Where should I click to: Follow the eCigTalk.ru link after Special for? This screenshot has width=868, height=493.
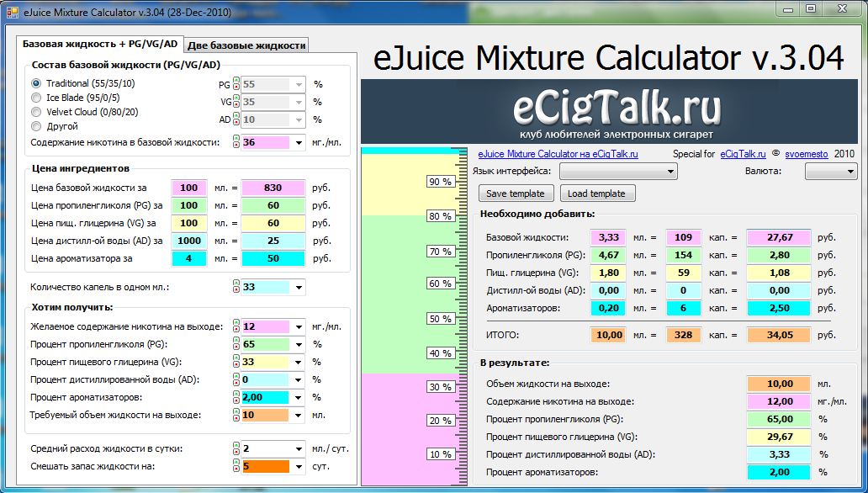743,155
